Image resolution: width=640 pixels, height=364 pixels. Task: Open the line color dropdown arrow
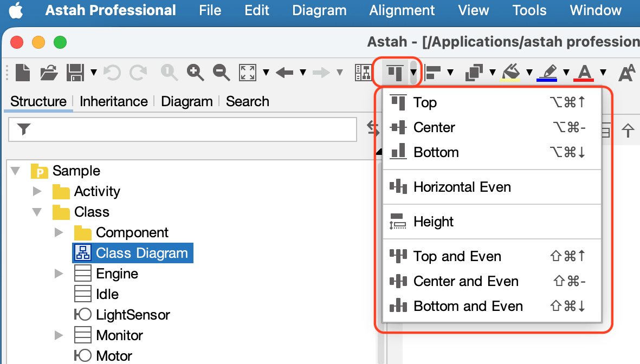click(566, 73)
